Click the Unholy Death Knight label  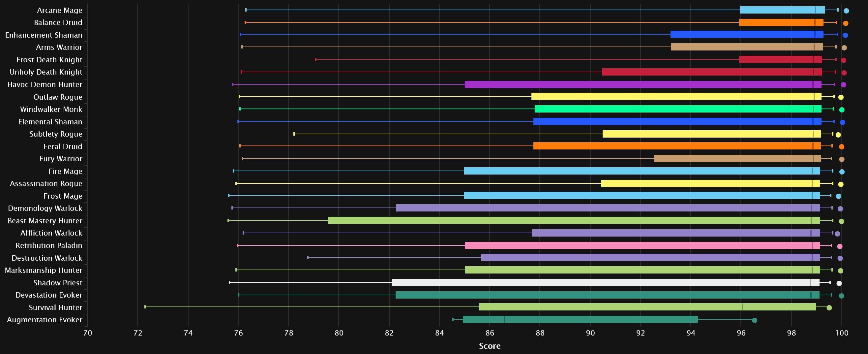[46, 72]
